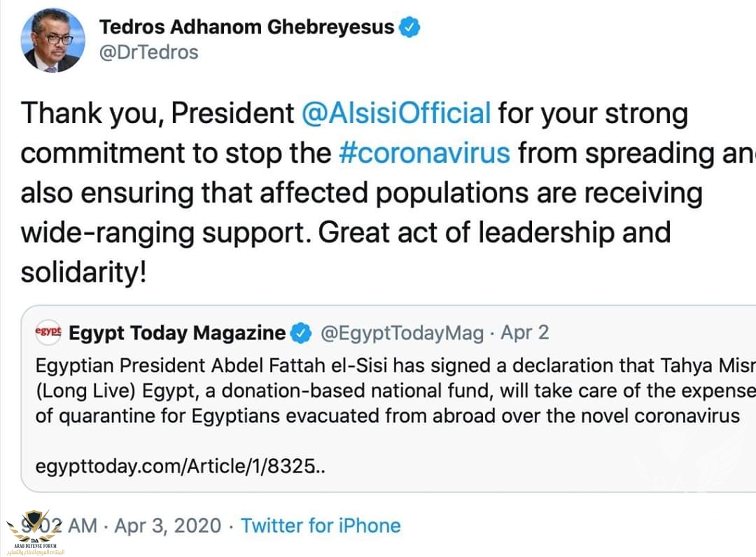Viewport: 756px width, 557px height.
Task: Visit the @EgyptTodayMag handle
Action: tap(402, 334)
